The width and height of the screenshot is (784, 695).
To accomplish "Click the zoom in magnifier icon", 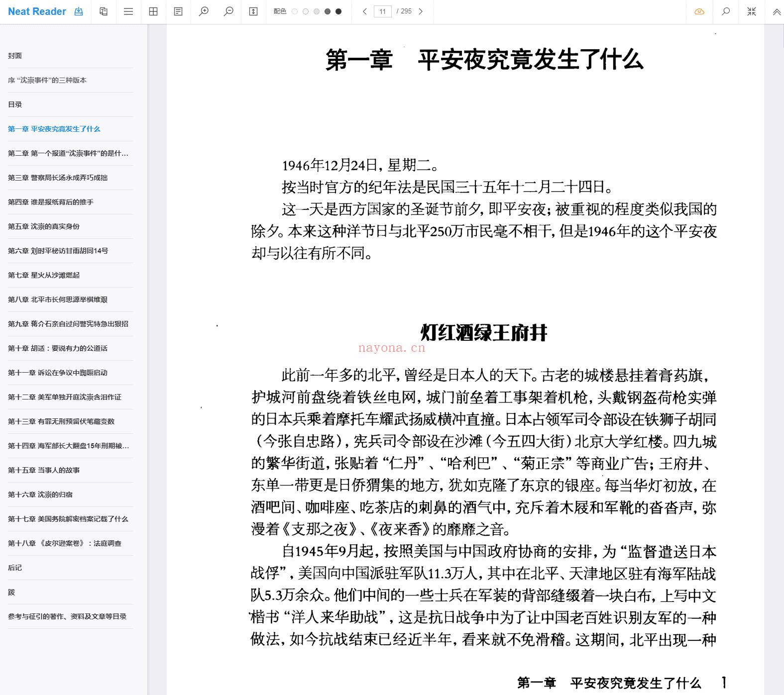I will 204,11.
